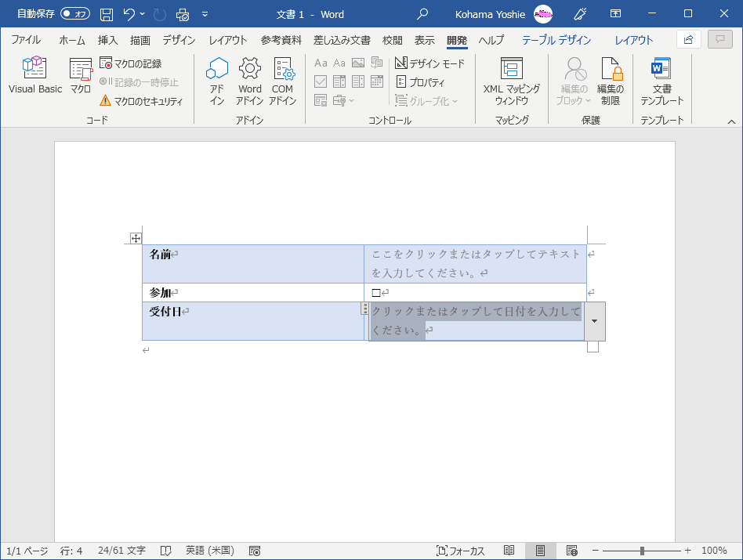Move the zoom slider handle
This screenshot has width=743, height=560.
642,551
